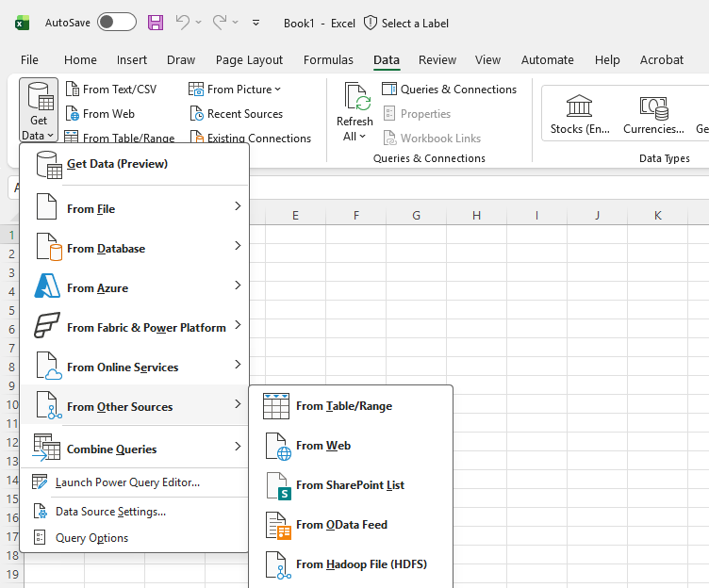This screenshot has width=709, height=588.
Task: Open Data Source Settings menu item
Action: point(135,511)
